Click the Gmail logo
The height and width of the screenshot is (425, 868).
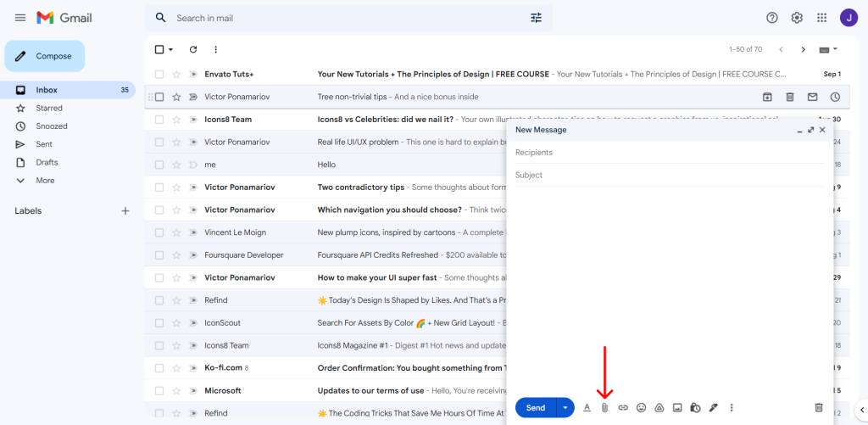tap(64, 18)
